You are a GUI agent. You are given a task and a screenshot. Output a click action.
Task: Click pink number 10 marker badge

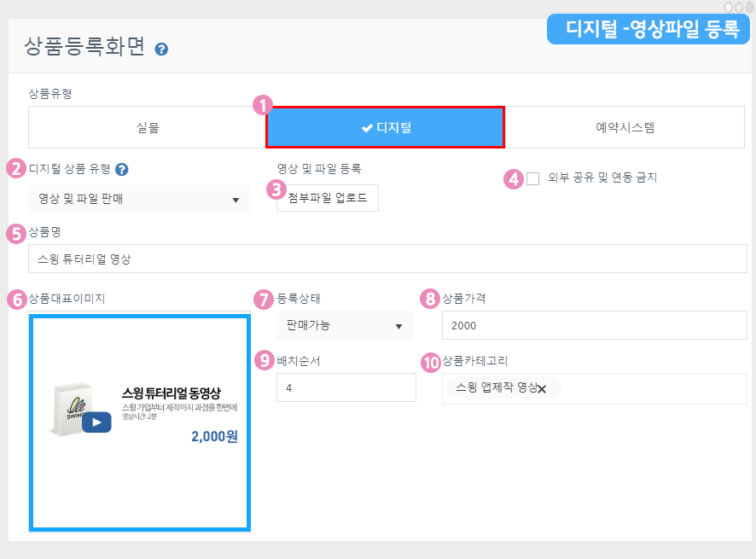tap(431, 363)
